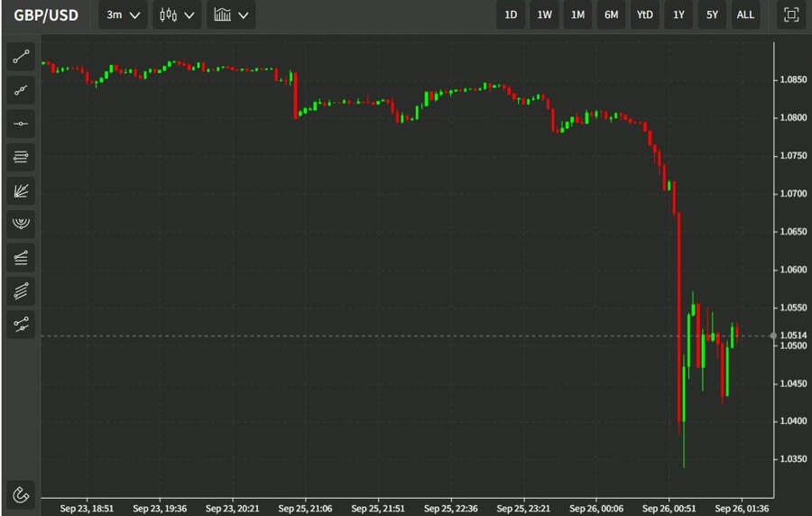
Task: Select the parallel horizontal lines tool
Action: click(x=21, y=157)
